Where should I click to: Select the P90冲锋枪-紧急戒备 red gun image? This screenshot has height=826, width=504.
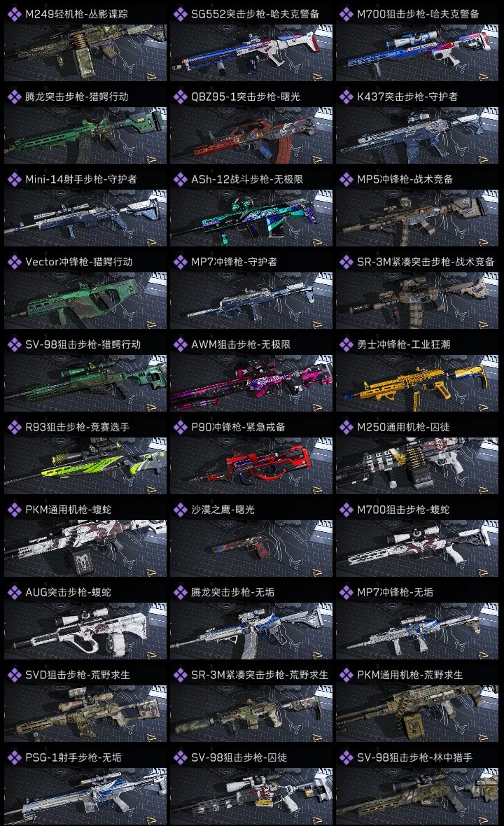(251, 465)
